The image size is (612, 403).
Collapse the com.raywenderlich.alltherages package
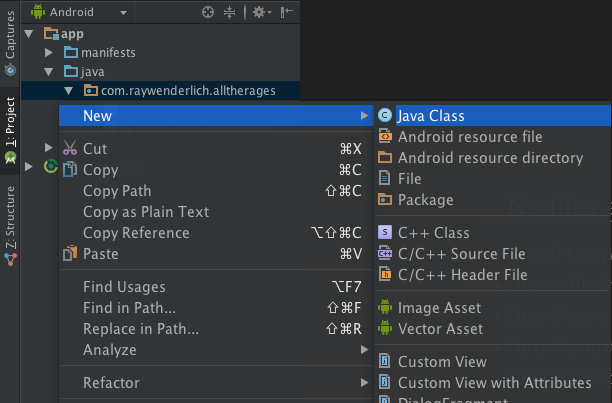point(69,91)
